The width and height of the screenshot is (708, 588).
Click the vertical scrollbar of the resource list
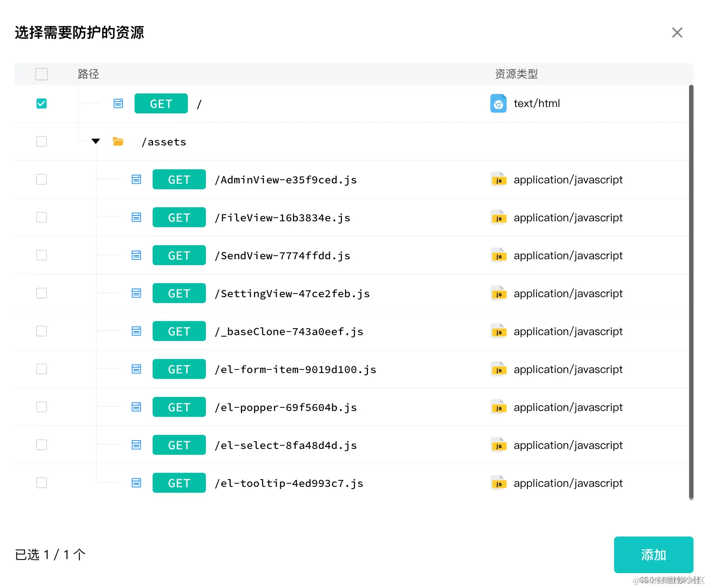click(x=691, y=292)
